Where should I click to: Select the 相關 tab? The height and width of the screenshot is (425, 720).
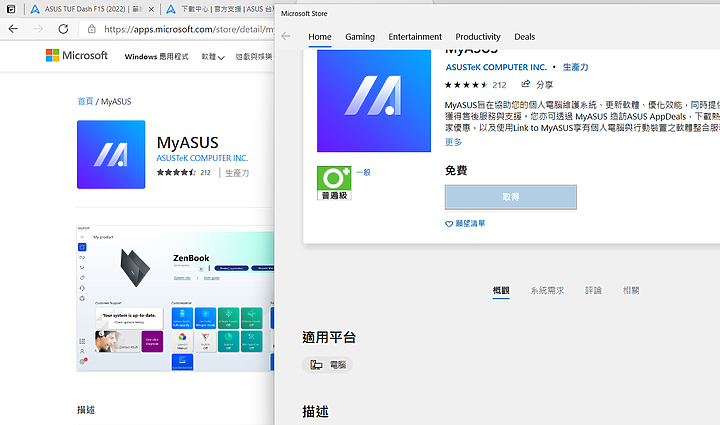[x=631, y=291]
